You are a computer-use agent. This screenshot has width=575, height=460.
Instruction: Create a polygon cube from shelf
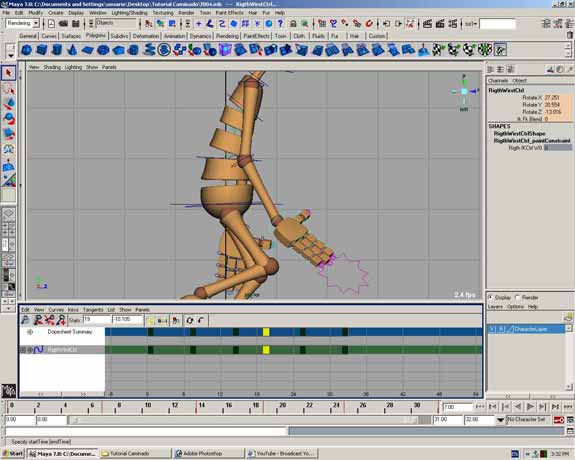(x=42, y=50)
